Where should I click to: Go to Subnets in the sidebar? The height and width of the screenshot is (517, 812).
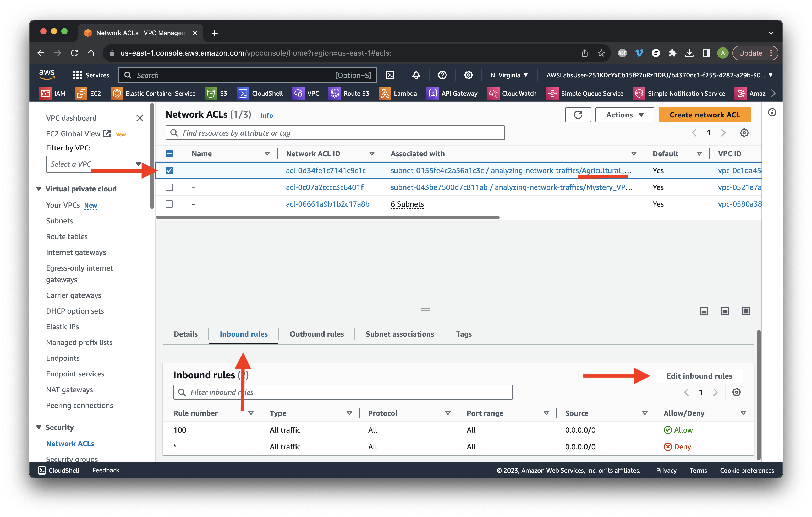pos(59,221)
